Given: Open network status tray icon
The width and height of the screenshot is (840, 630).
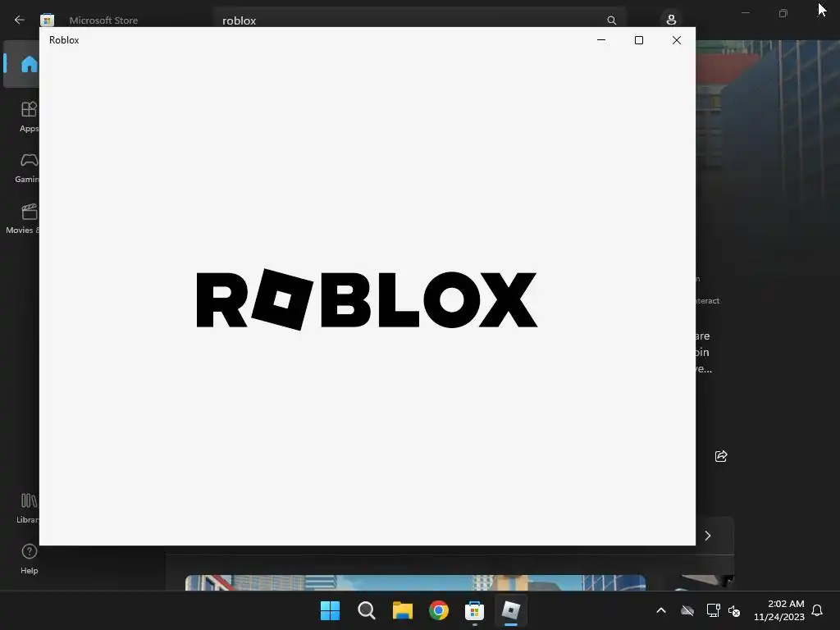Looking at the screenshot, I should (713, 610).
